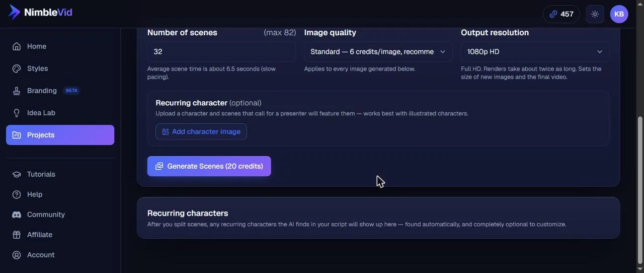Click the Styles palette icon
Screen dimensions: 644x273
[17, 69]
